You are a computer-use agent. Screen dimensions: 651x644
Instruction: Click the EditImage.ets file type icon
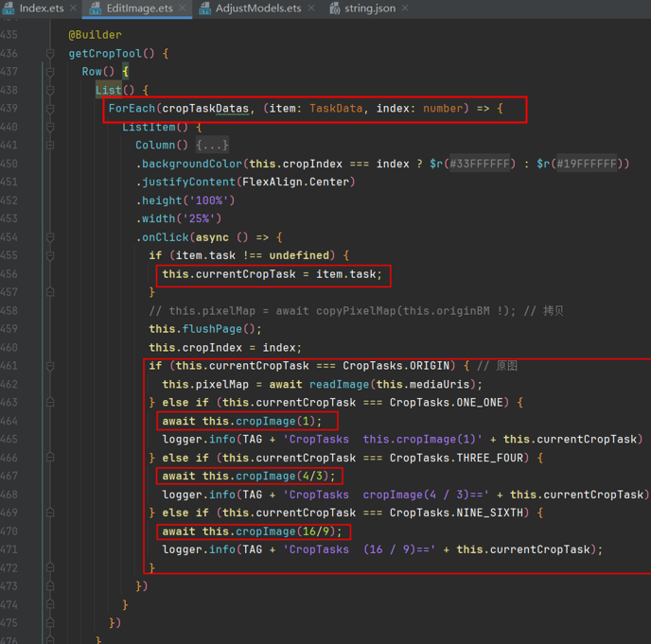(96, 9)
